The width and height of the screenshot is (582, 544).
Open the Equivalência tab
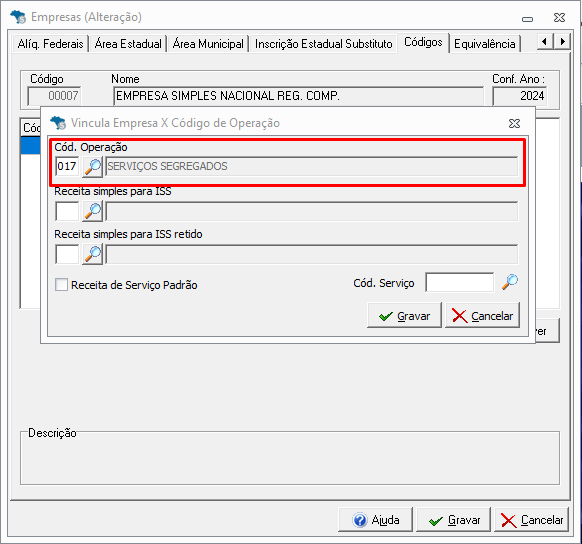click(484, 44)
